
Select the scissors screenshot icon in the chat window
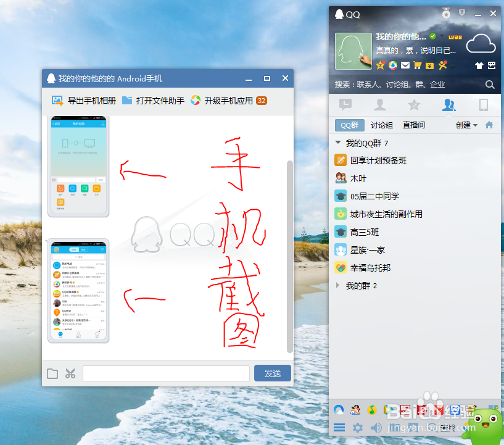[70, 373]
